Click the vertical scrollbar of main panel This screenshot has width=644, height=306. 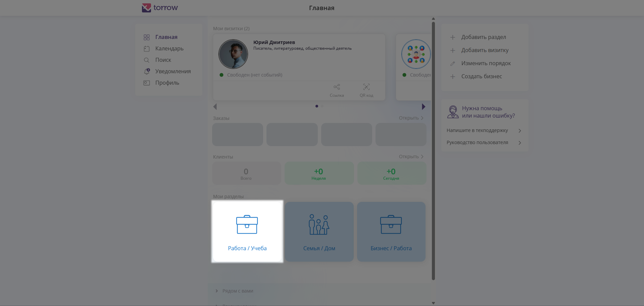(433, 151)
